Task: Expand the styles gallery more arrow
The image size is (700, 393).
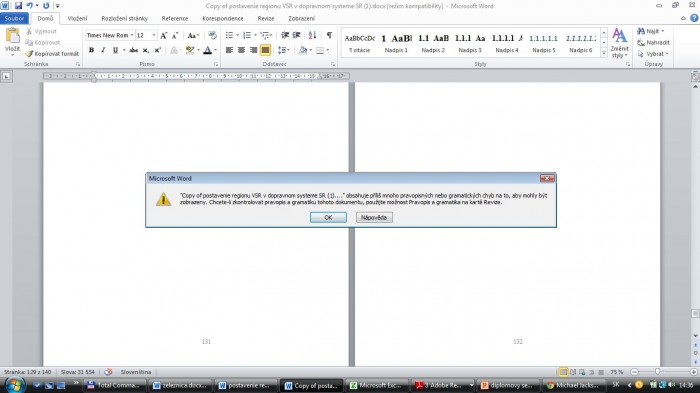Action: (604, 53)
